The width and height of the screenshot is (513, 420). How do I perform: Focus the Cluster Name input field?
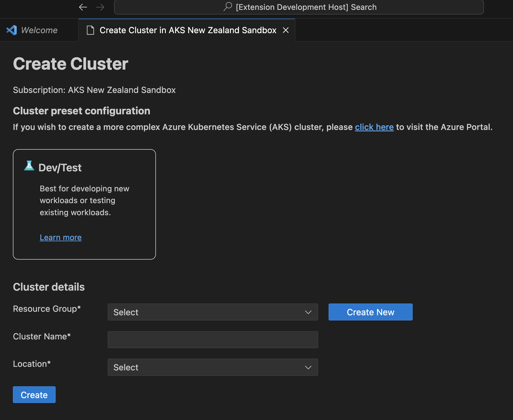[x=213, y=340]
